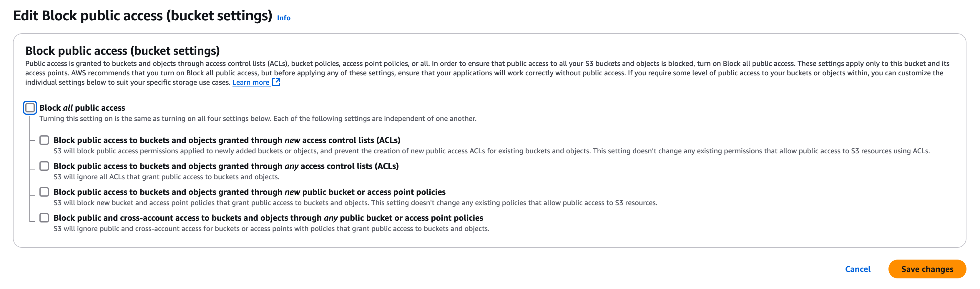
Task: Click the "Turning this setting on" helper text
Action: click(x=258, y=119)
